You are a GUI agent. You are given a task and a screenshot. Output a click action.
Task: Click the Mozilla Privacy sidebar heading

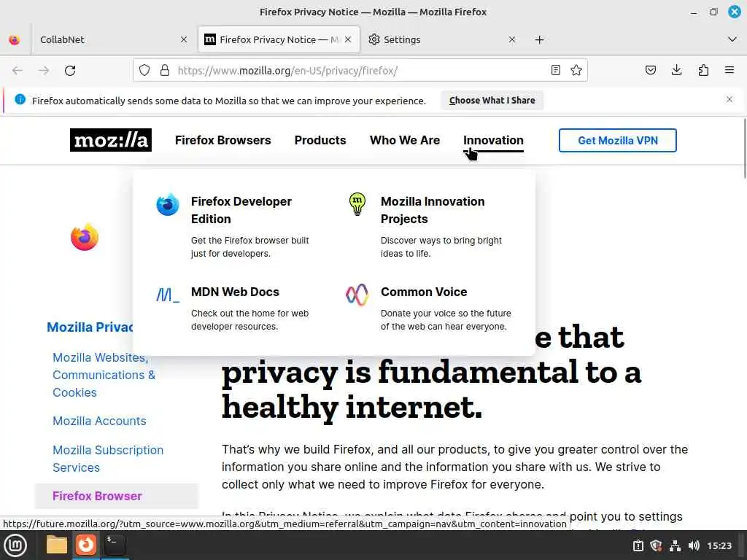pyautogui.click(x=90, y=327)
